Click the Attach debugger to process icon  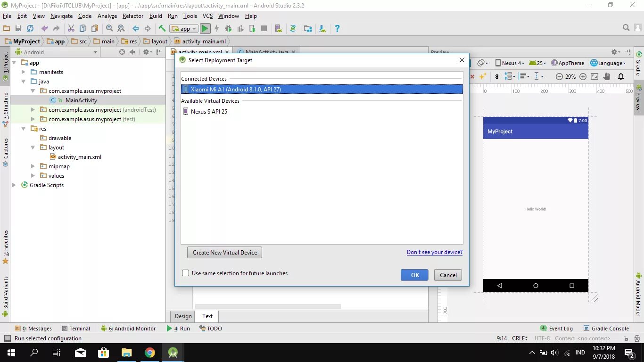coord(252,29)
